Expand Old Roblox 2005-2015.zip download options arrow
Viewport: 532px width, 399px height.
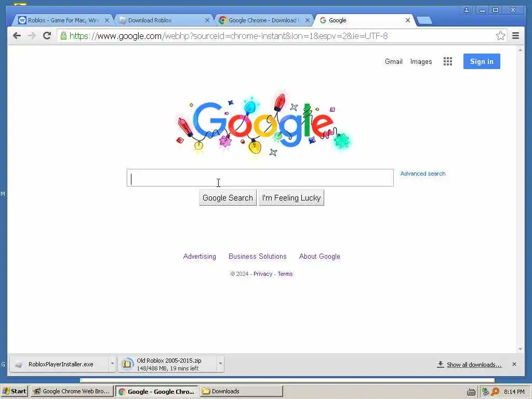(220, 364)
